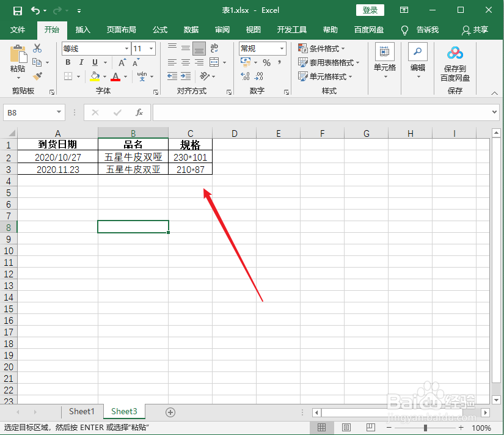
Task: Click the Increase Indent icon
Action: pos(186,76)
